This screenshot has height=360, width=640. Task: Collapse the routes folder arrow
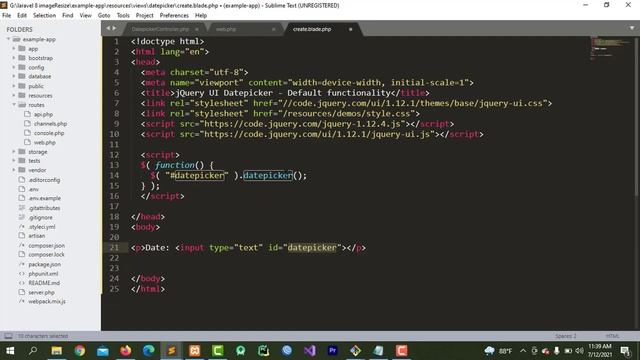pos(13,105)
